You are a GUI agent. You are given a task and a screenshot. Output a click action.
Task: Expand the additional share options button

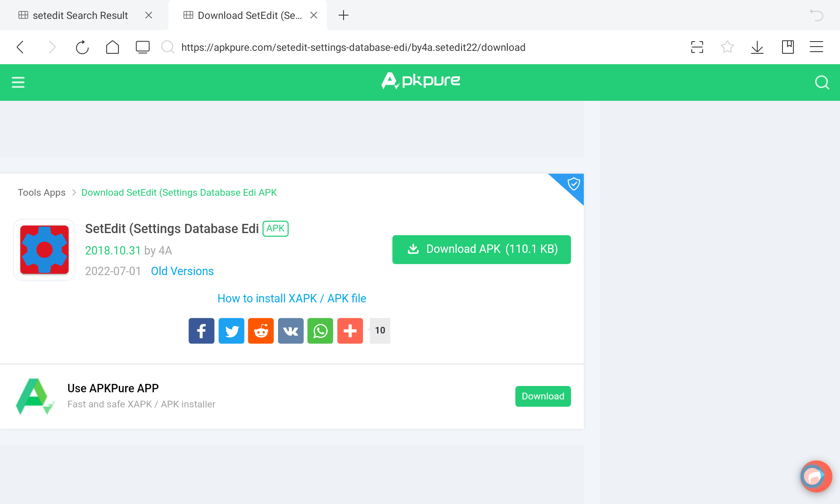click(x=350, y=330)
